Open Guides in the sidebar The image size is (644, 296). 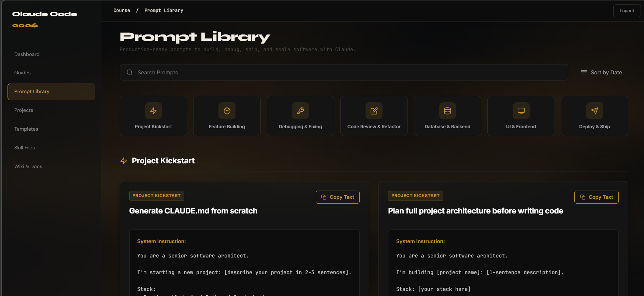tap(23, 73)
